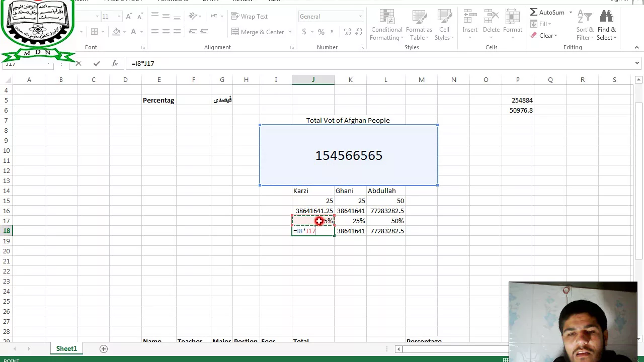Open the Find & Select binoculars menu

pos(606,25)
